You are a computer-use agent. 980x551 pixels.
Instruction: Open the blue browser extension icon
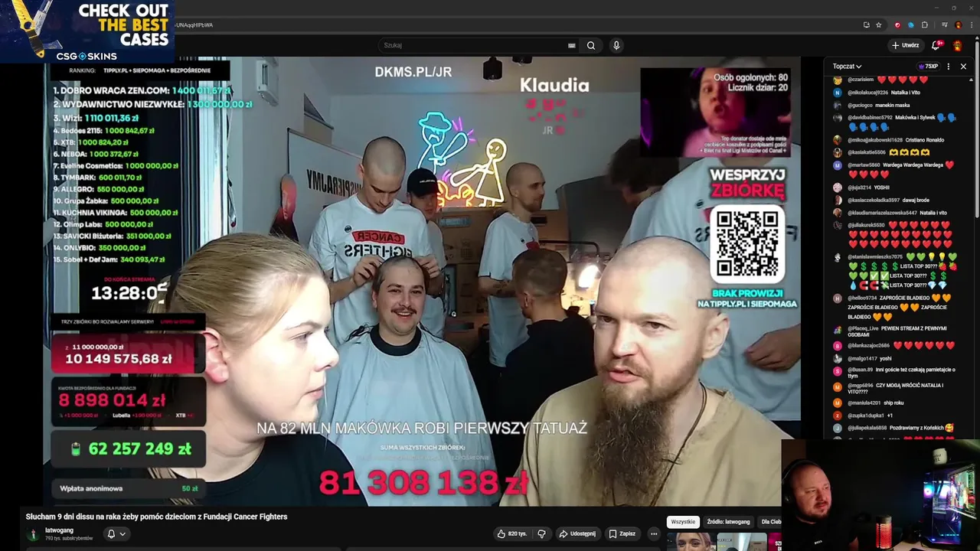(911, 24)
